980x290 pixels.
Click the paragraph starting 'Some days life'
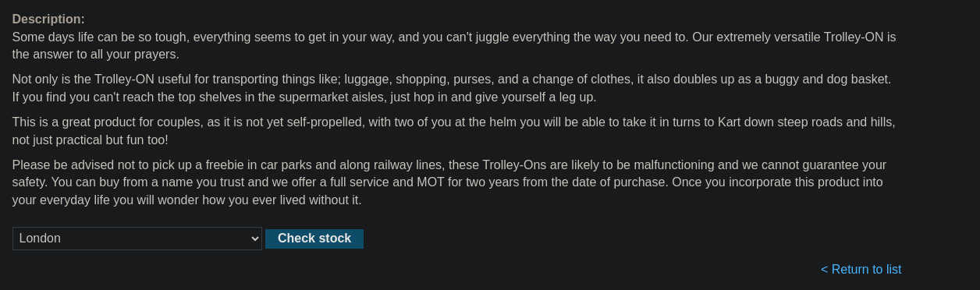pyautogui.click(x=454, y=45)
